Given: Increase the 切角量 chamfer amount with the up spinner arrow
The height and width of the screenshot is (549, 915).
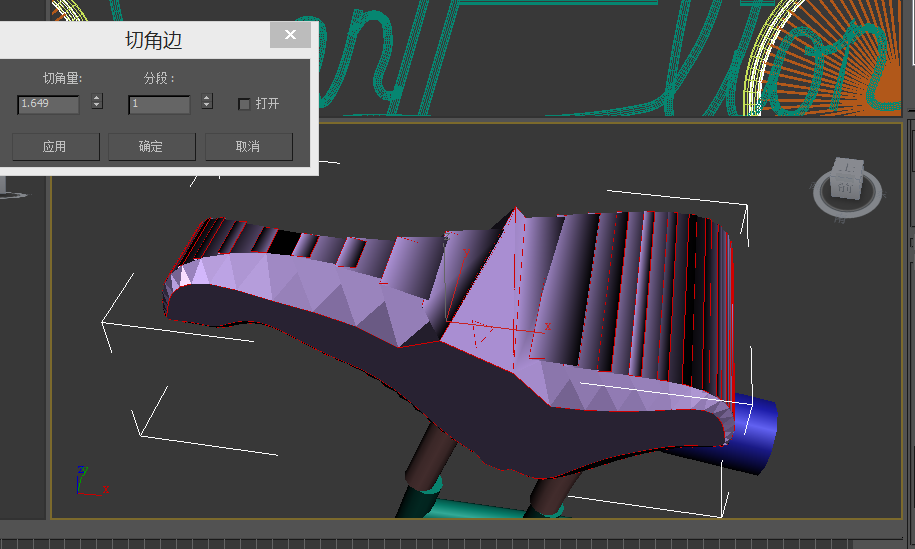Looking at the screenshot, I should coord(97,97).
